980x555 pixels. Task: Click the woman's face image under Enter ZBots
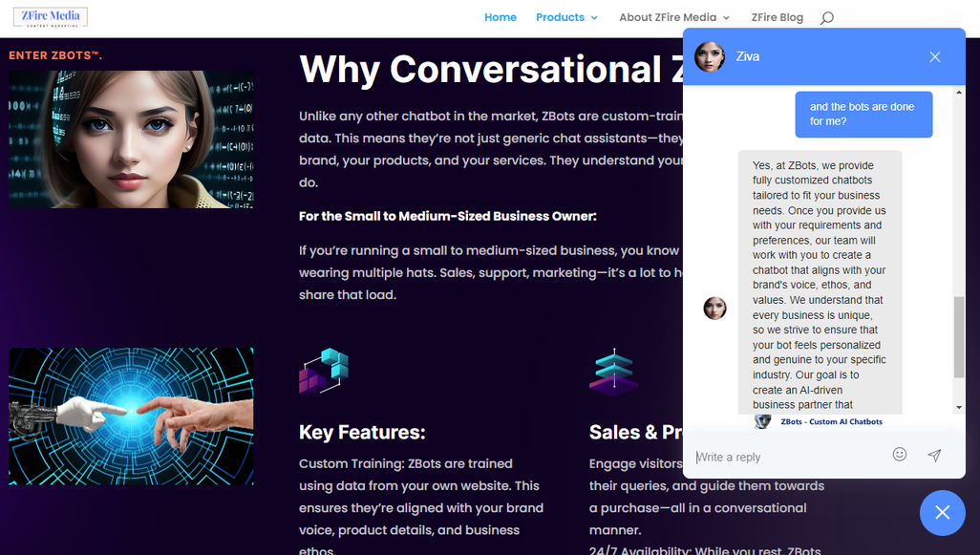131,139
